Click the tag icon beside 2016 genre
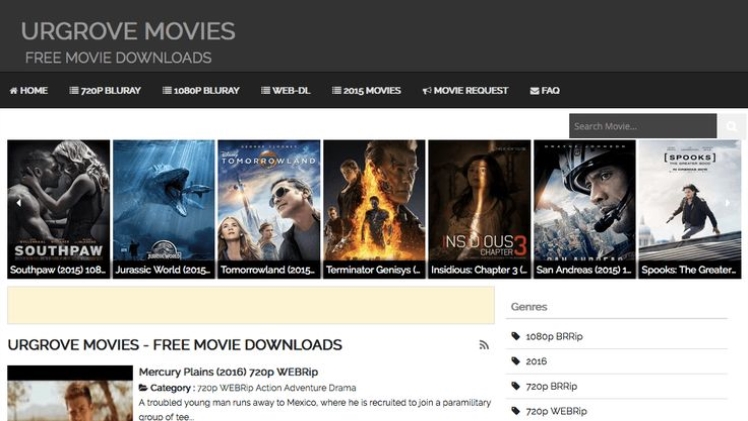The image size is (748, 421). point(516,361)
